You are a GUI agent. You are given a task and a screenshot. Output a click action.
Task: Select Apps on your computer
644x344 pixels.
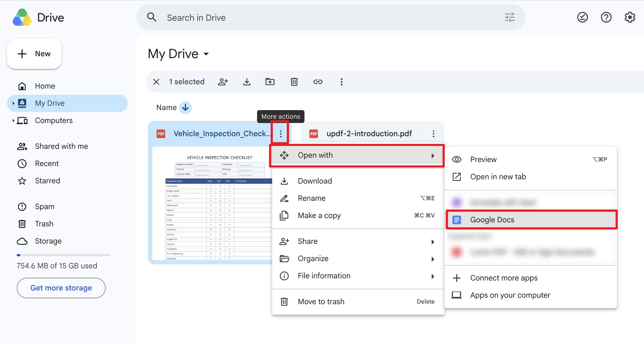[531, 295]
